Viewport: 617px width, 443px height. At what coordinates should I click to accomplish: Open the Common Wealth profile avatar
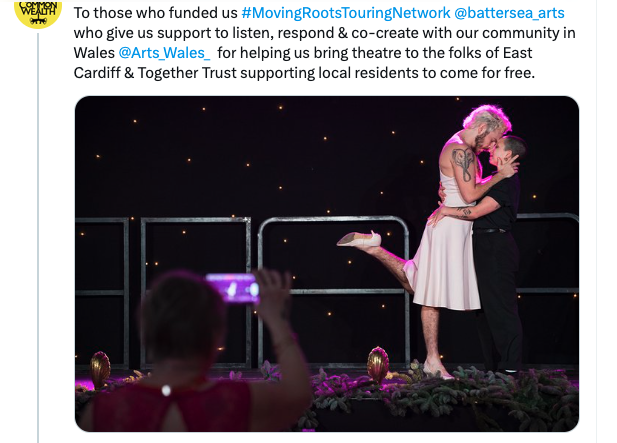[x=38, y=14]
